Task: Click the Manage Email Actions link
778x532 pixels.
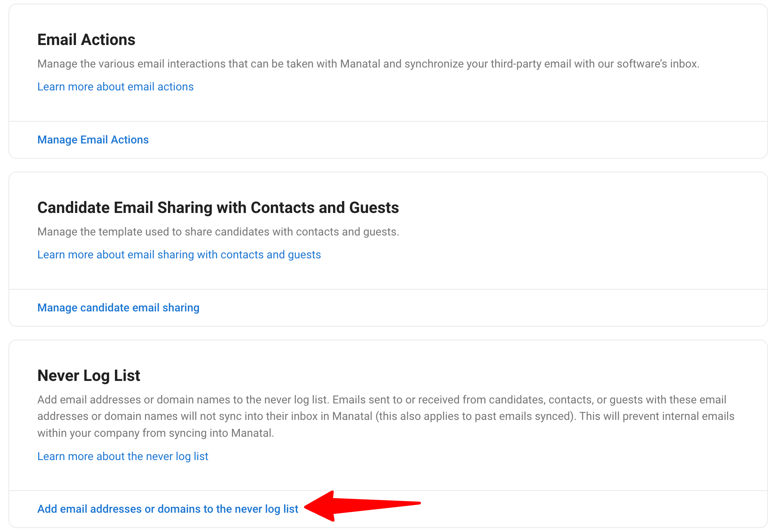Action: click(93, 139)
